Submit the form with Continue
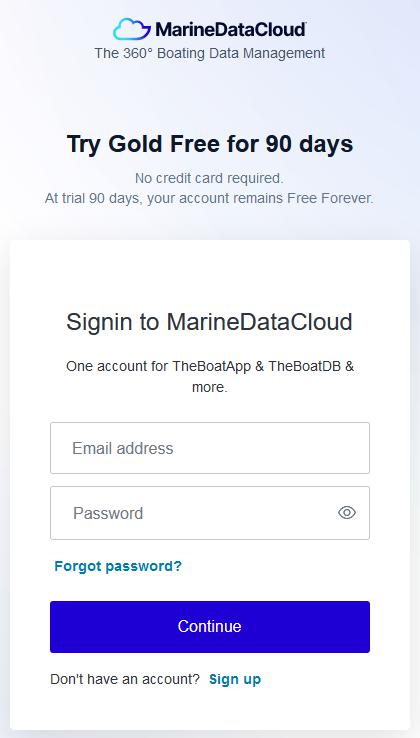The width and height of the screenshot is (420, 738). pyautogui.click(x=210, y=626)
